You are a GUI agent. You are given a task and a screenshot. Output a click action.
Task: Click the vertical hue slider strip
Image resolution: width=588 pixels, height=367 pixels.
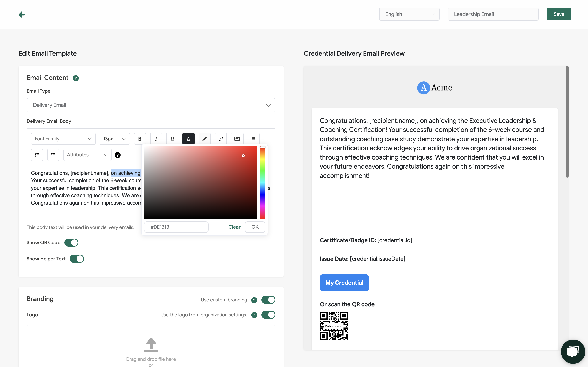pos(263,182)
